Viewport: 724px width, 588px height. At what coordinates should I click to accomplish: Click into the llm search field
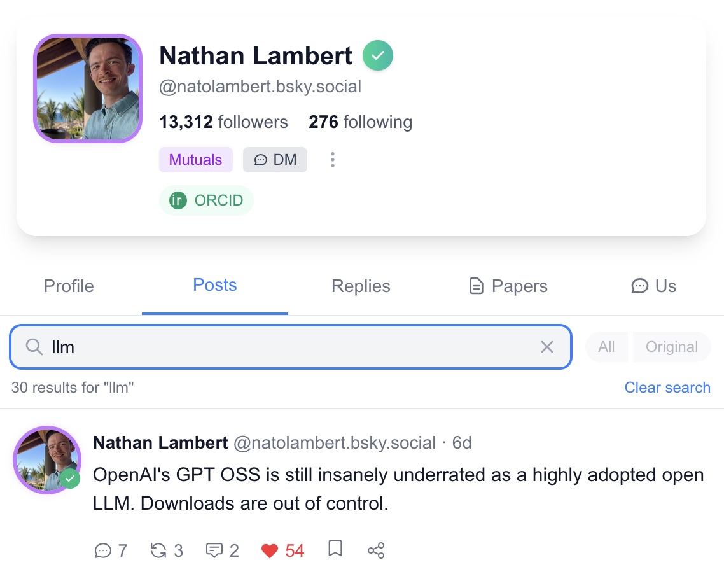286,347
